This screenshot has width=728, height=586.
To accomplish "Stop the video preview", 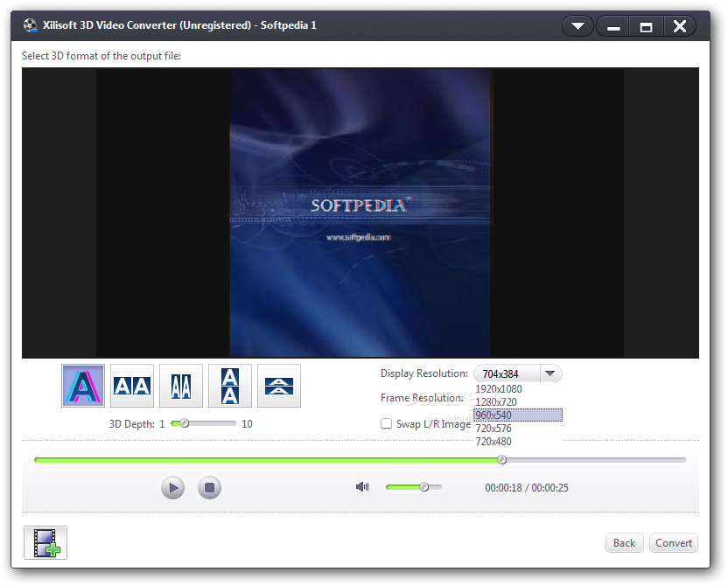I will (x=209, y=488).
